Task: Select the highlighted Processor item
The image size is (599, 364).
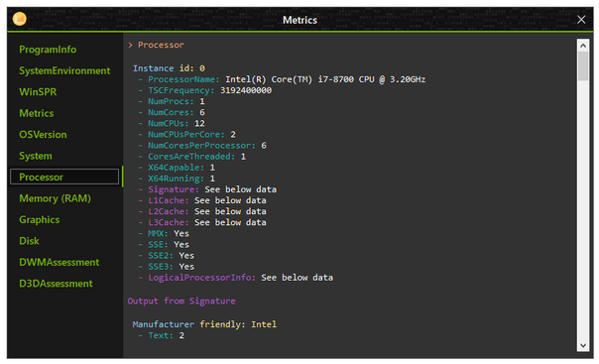Action: coord(64,177)
